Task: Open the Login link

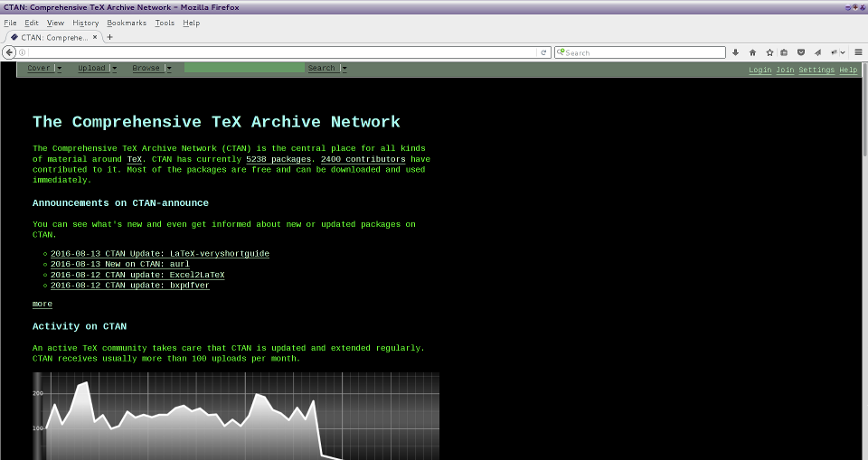Action: click(x=760, y=70)
